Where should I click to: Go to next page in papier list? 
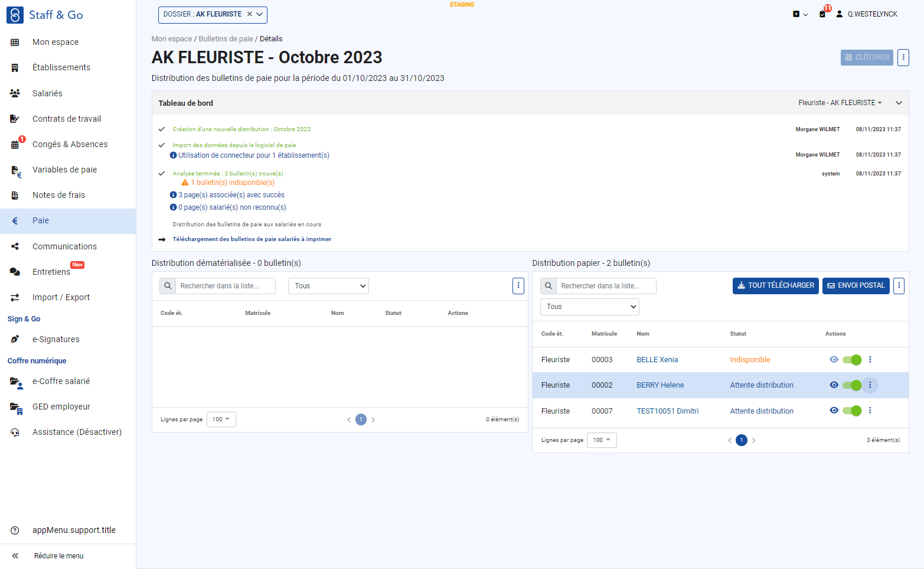(754, 440)
